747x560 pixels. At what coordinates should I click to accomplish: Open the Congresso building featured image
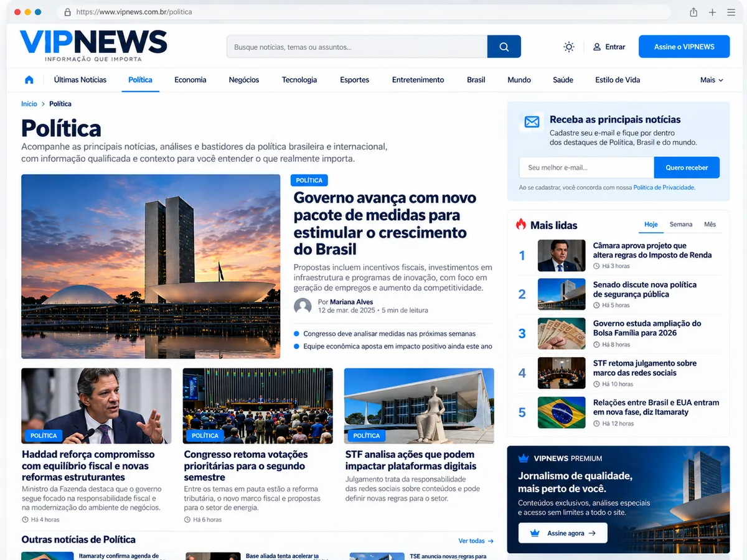tap(151, 266)
